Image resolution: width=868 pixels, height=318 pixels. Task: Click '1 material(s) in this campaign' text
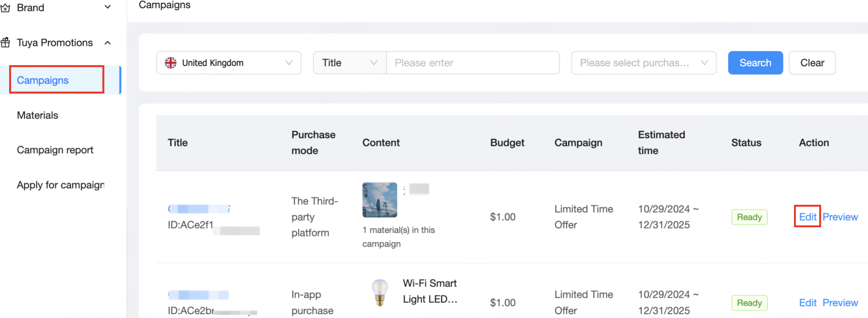tap(399, 237)
